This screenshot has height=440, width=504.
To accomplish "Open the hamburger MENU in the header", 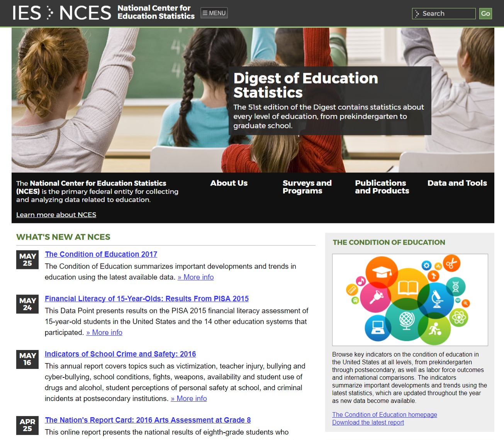I will click(x=214, y=12).
